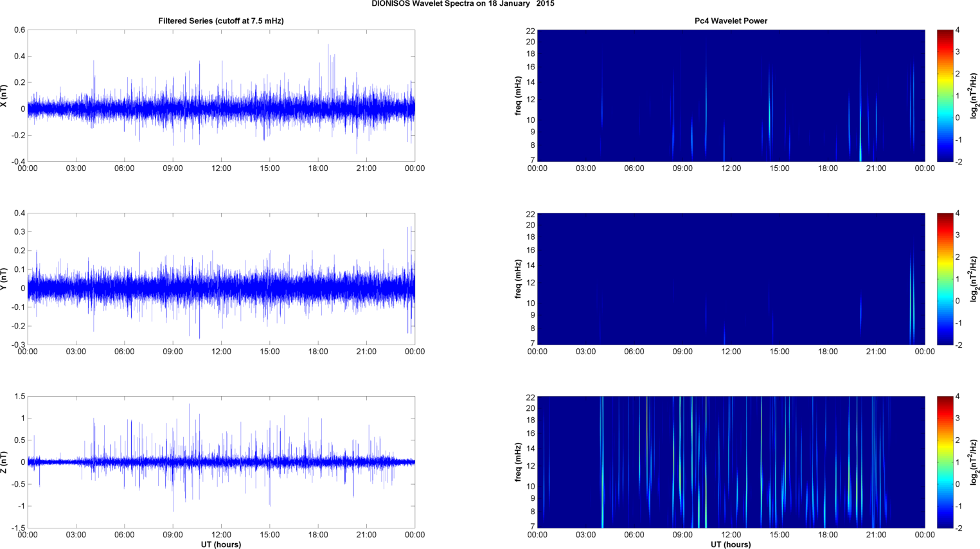Click the 18:00 tick under the Y series plot

point(318,352)
